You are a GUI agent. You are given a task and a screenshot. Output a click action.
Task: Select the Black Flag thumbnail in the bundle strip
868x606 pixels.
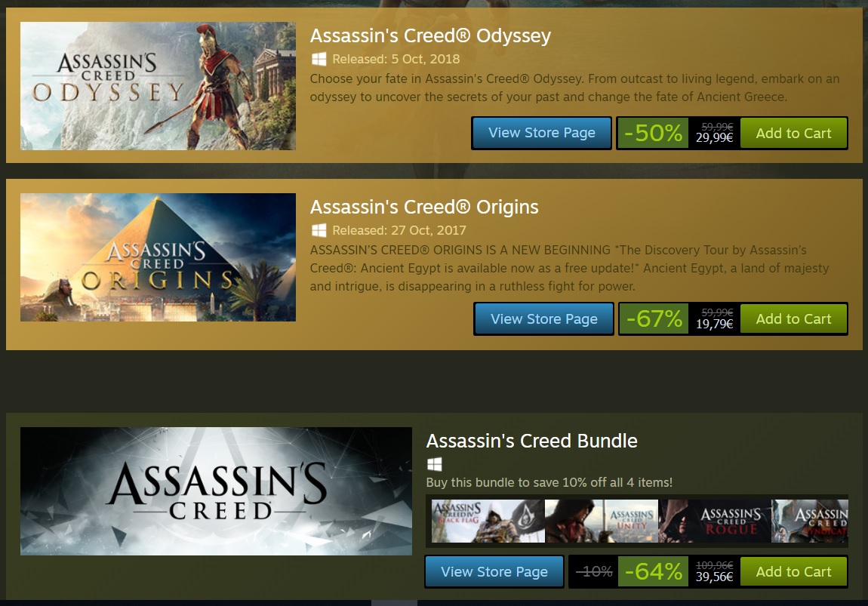click(488, 520)
